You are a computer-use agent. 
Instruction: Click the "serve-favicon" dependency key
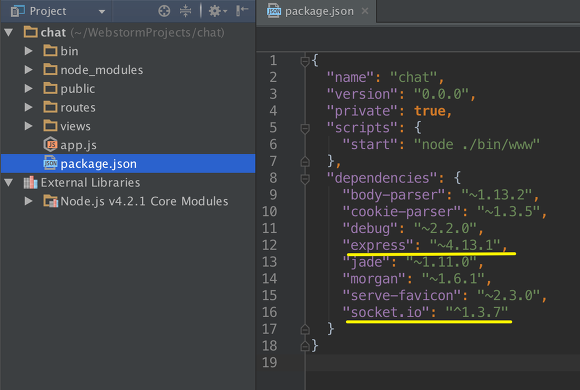click(x=401, y=295)
